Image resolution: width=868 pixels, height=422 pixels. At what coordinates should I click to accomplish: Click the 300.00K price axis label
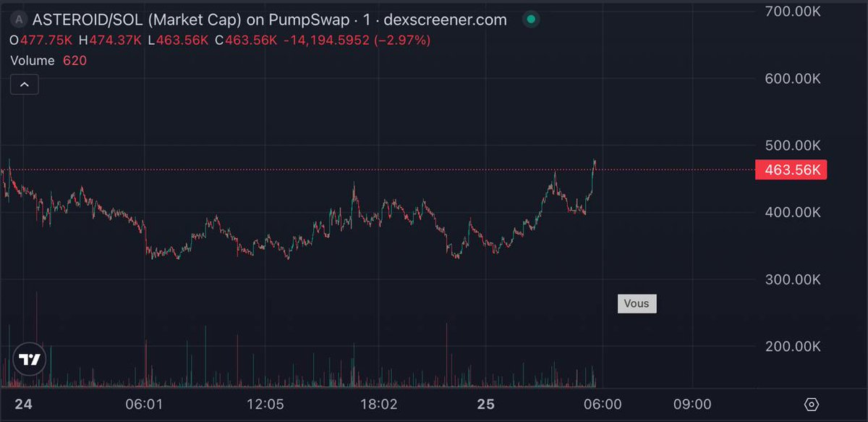point(793,279)
